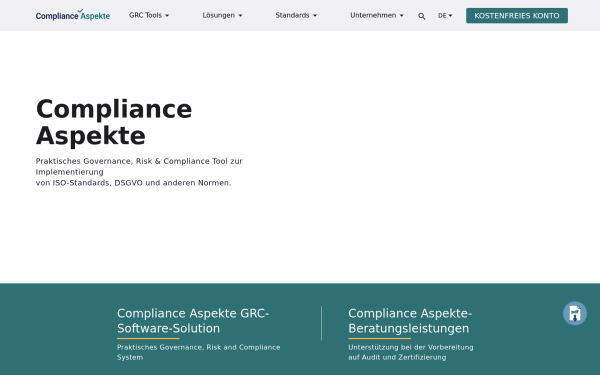
Task: Open the DE language selector
Action: pos(445,16)
